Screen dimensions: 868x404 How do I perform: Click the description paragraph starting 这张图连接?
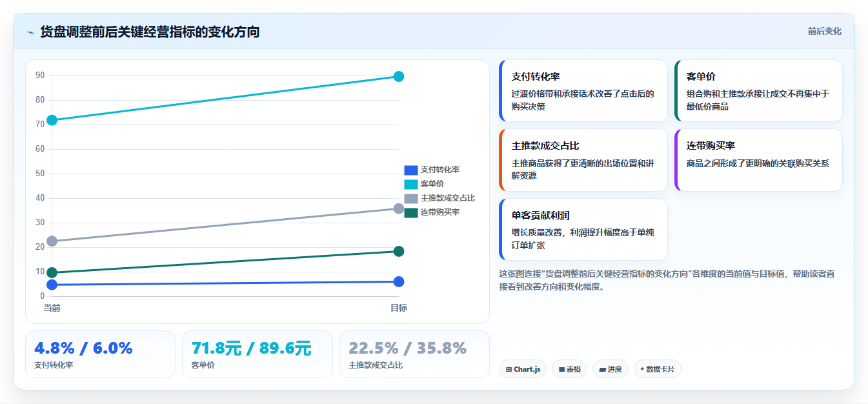pyautogui.click(x=667, y=280)
